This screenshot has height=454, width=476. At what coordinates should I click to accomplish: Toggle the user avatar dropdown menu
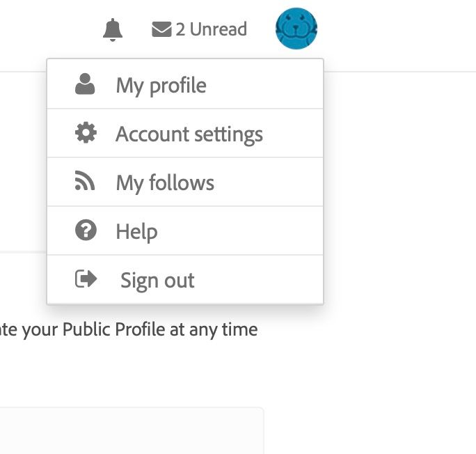click(x=296, y=29)
